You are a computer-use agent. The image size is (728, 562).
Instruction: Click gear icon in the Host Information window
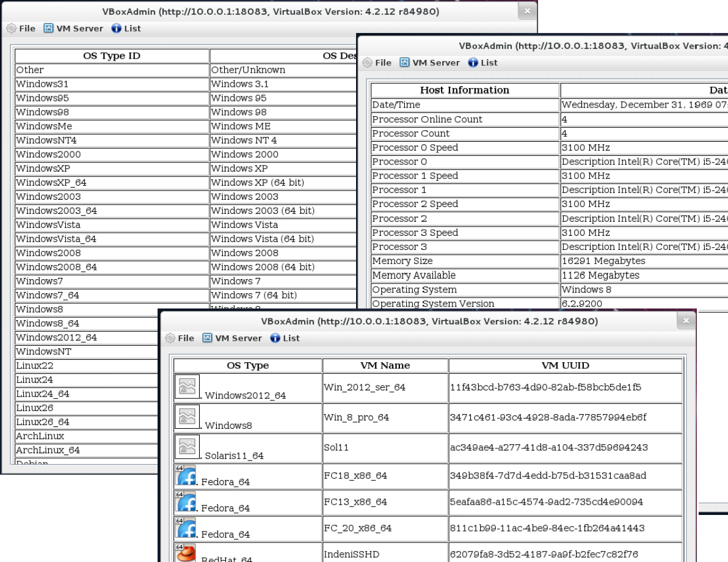click(x=367, y=63)
